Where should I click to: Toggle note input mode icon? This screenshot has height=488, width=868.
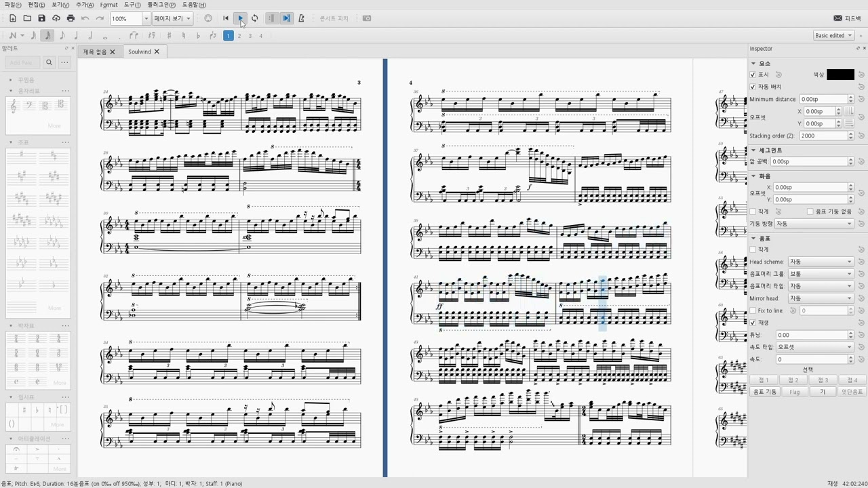(12, 35)
